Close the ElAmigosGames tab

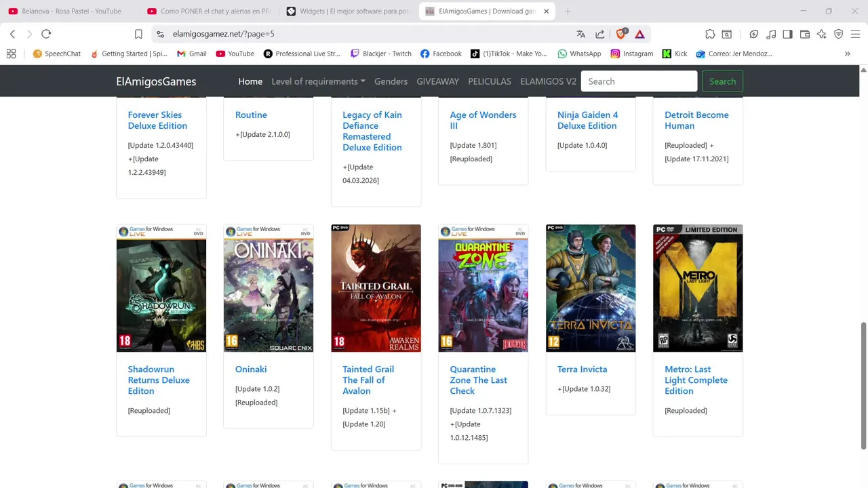[x=547, y=11]
